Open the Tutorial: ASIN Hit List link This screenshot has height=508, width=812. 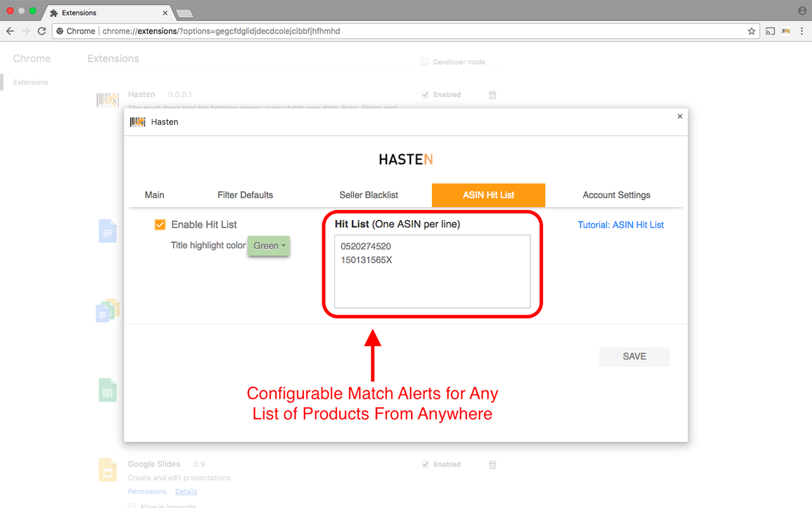click(x=620, y=225)
